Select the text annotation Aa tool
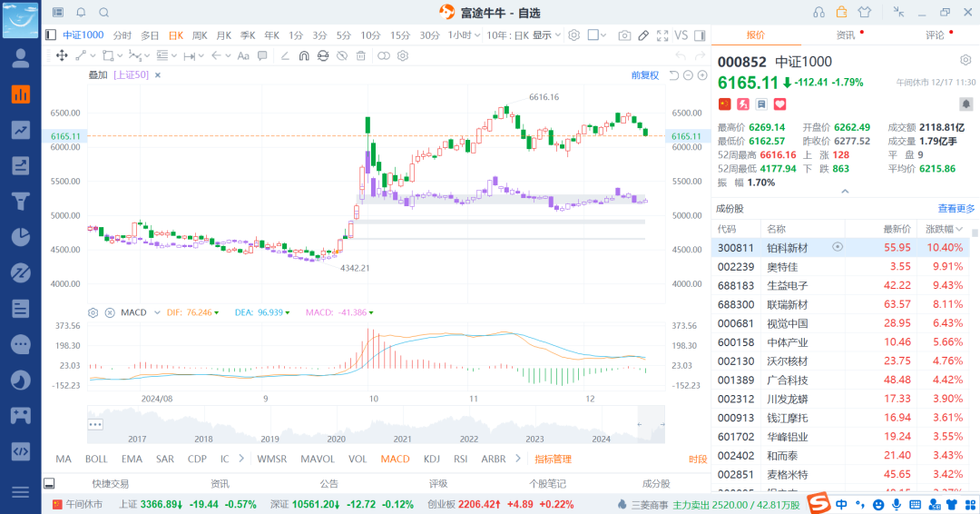The image size is (980, 514). coord(243,55)
